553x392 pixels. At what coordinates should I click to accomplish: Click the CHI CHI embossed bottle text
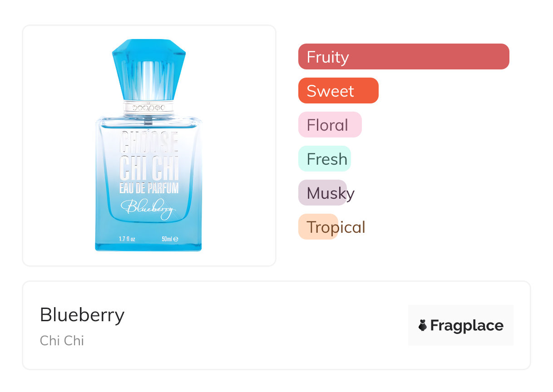(148, 168)
